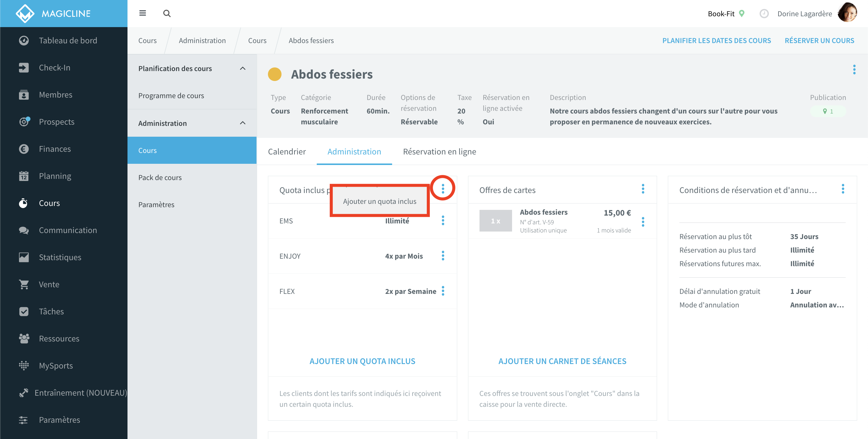Choose Ajouter un quota inclus menu entry
Image resolution: width=868 pixels, height=439 pixels.
tap(379, 201)
